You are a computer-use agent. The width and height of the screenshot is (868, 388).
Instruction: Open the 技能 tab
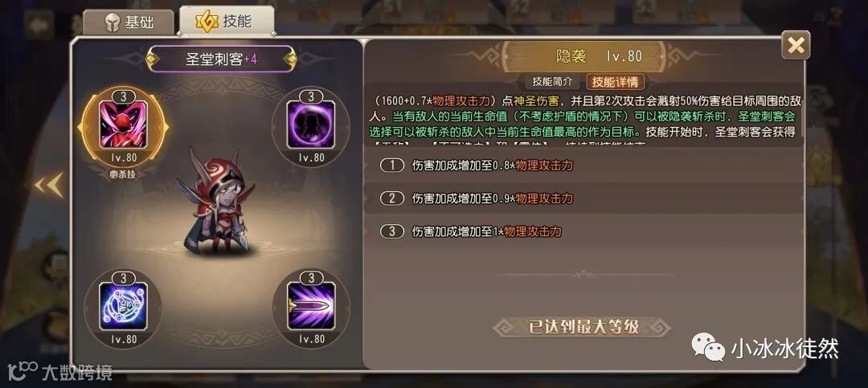click(x=227, y=21)
